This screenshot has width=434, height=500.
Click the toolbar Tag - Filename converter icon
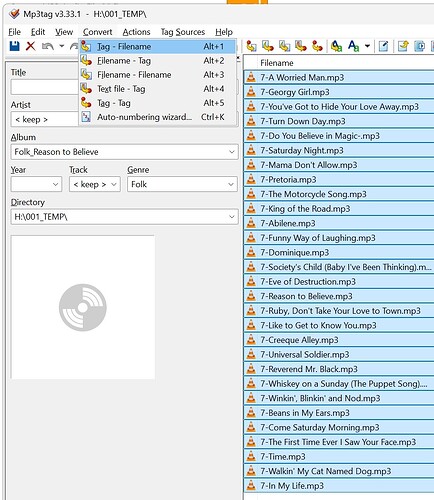coord(251,46)
